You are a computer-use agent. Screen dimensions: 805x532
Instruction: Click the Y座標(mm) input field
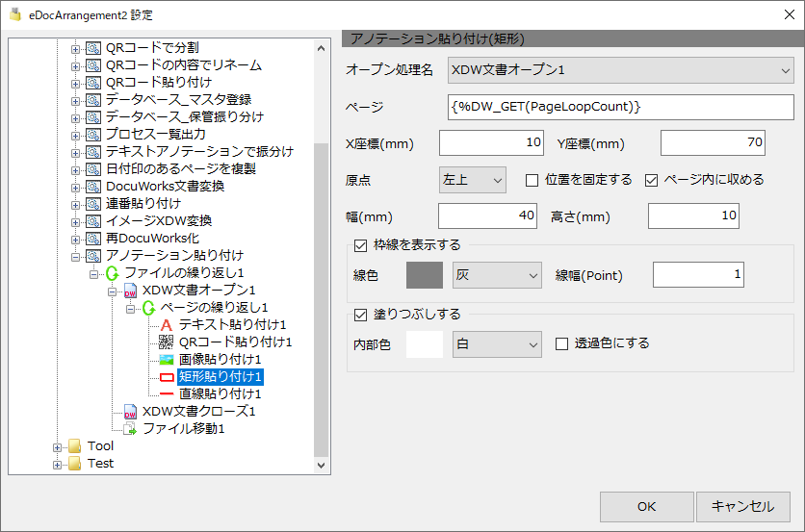713,142
